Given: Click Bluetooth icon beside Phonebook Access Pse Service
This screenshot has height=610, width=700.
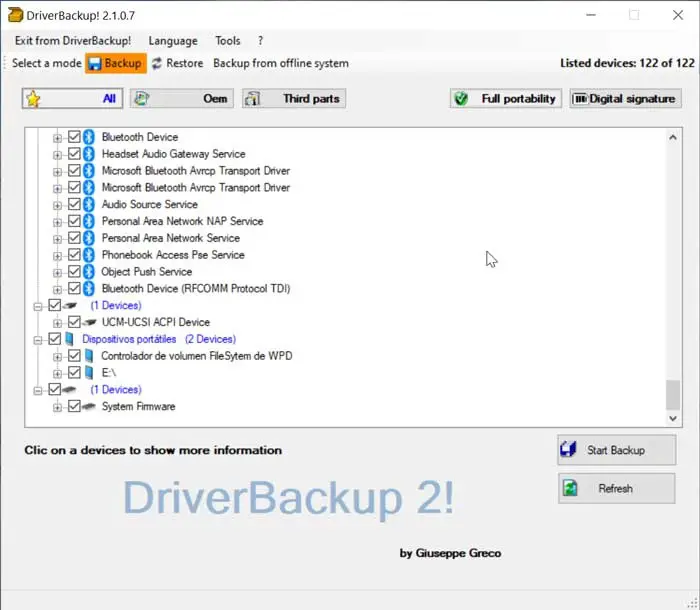Looking at the screenshot, I should point(89,255).
